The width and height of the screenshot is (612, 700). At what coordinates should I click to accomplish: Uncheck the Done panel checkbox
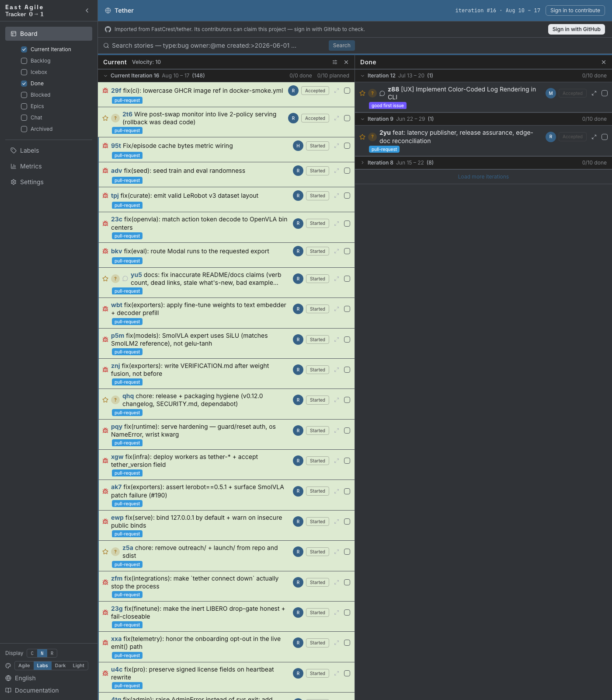(x=24, y=84)
